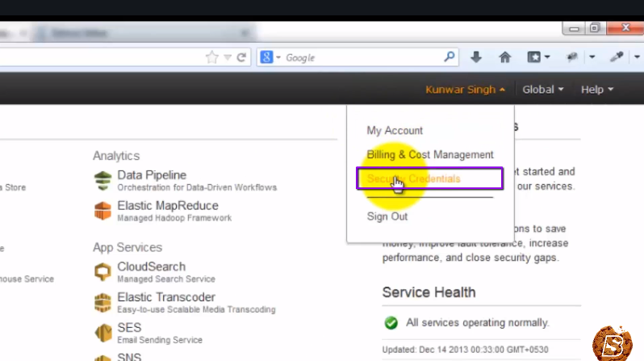
Task: Click the bookmark star icon
Action: [212, 57]
